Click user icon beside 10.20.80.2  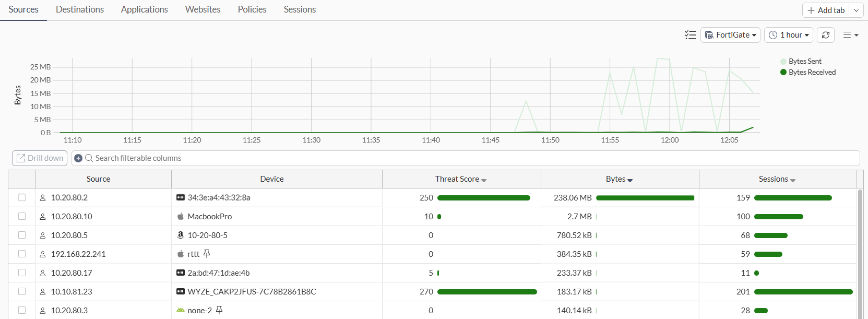(43, 198)
